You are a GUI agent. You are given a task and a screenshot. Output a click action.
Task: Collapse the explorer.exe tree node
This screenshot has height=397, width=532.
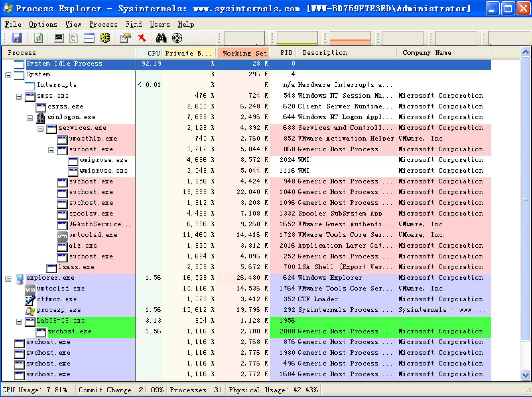8,279
